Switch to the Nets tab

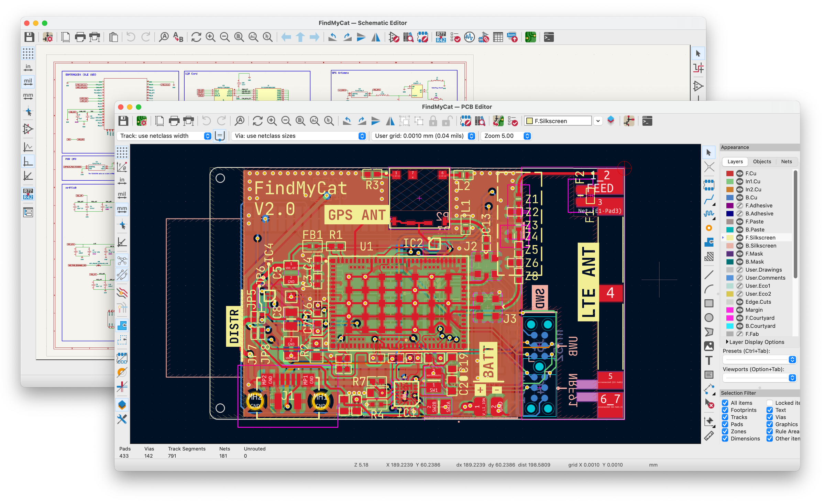tap(786, 161)
